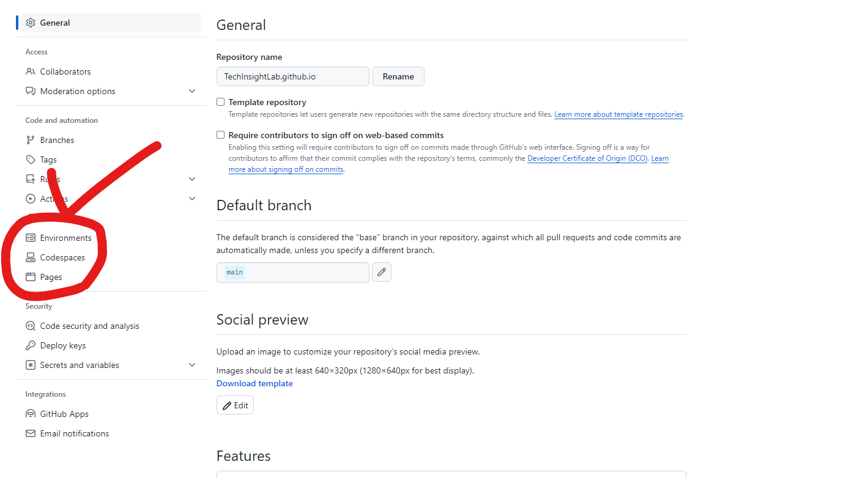868x478 pixels.
Task: Expand the Moderation options chevron
Action: tap(192, 91)
